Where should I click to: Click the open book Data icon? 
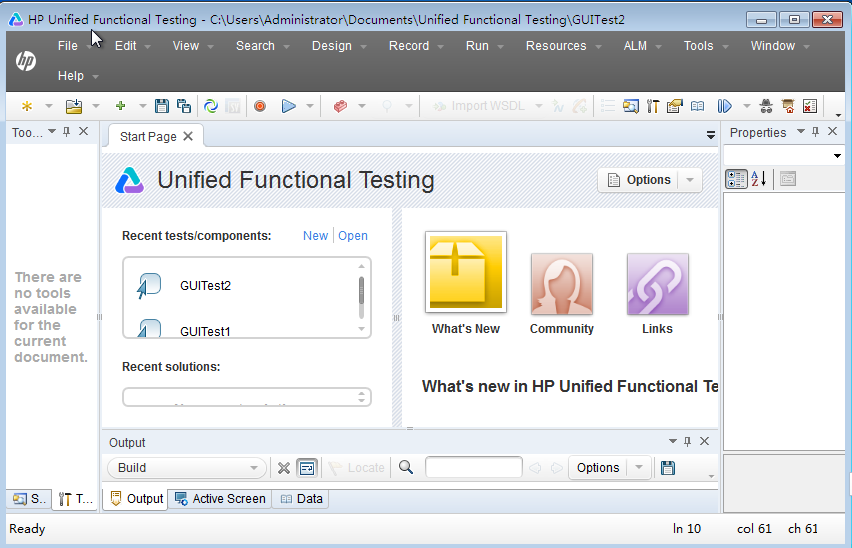coord(697,106)
